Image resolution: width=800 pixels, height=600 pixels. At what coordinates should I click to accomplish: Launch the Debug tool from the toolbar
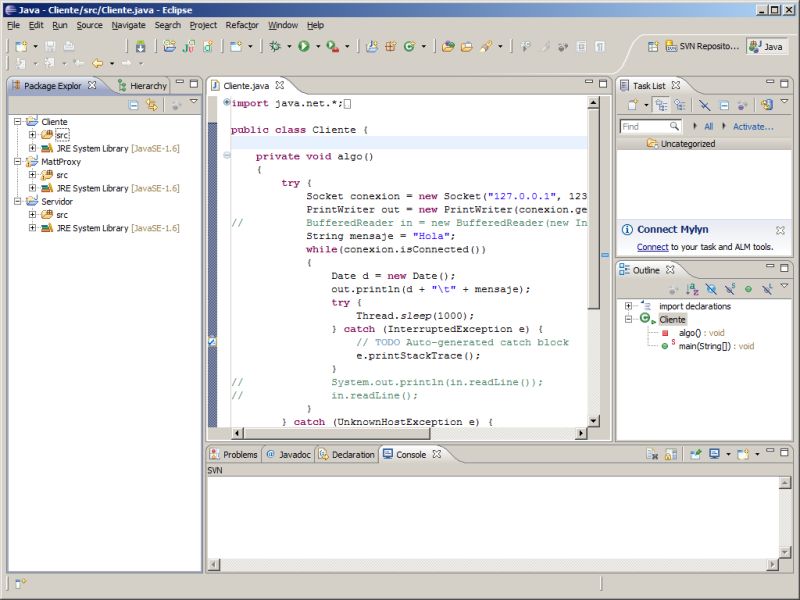[x=273, y=44]
